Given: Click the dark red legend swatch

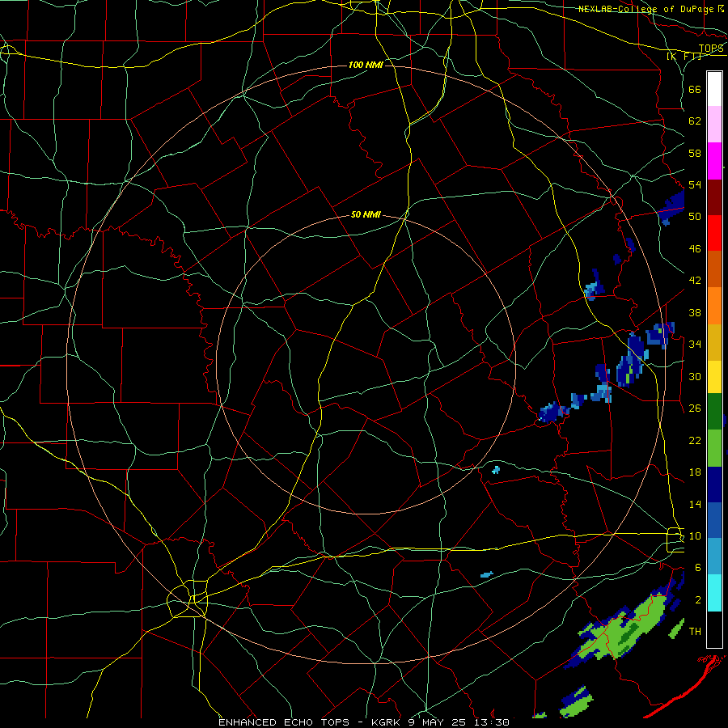Looking at the screenshot, I should [714, 197].
